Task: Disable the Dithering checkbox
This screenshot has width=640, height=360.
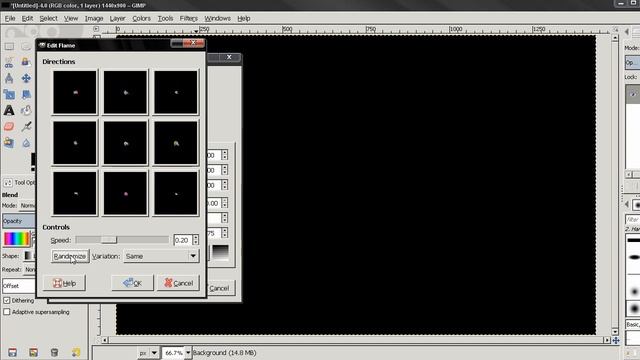Action: [x=7, y=300]
